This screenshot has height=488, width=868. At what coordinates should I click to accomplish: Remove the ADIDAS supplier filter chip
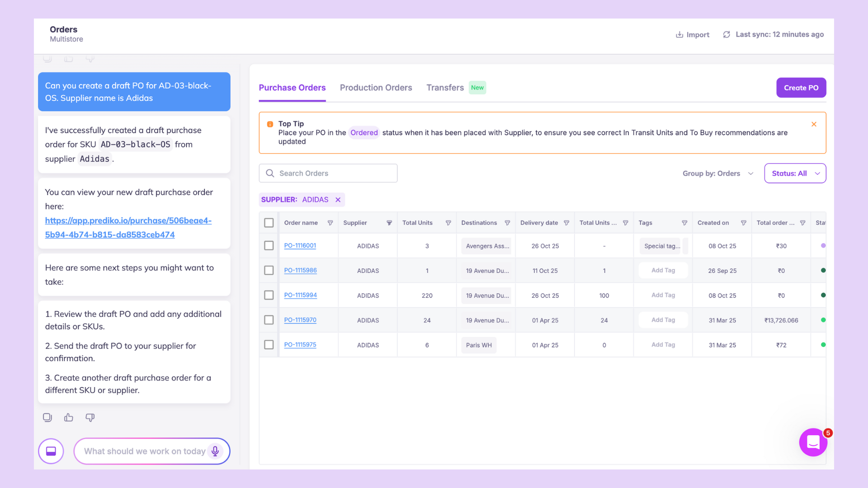tap(338, 200)
